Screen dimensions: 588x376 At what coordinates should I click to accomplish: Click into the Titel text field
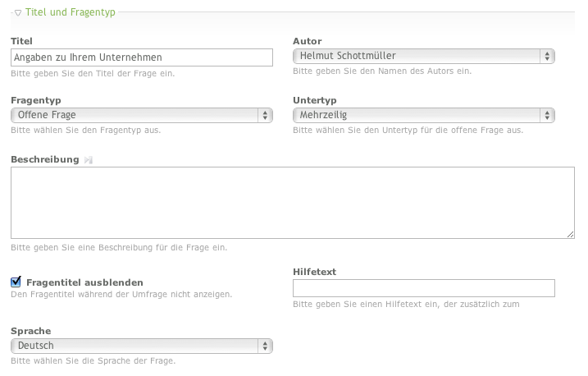pyautogui.click(x=141, y=57)
